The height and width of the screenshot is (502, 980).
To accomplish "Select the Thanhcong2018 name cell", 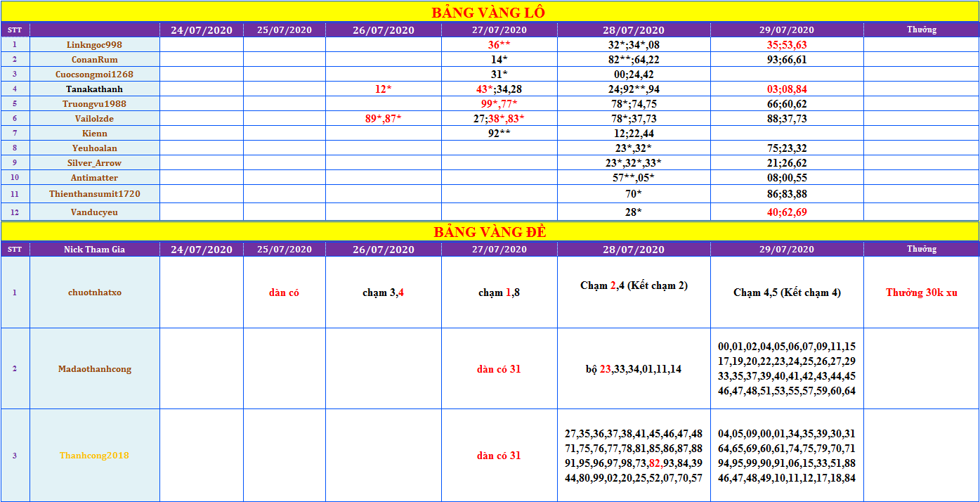I will click(95, 456).
